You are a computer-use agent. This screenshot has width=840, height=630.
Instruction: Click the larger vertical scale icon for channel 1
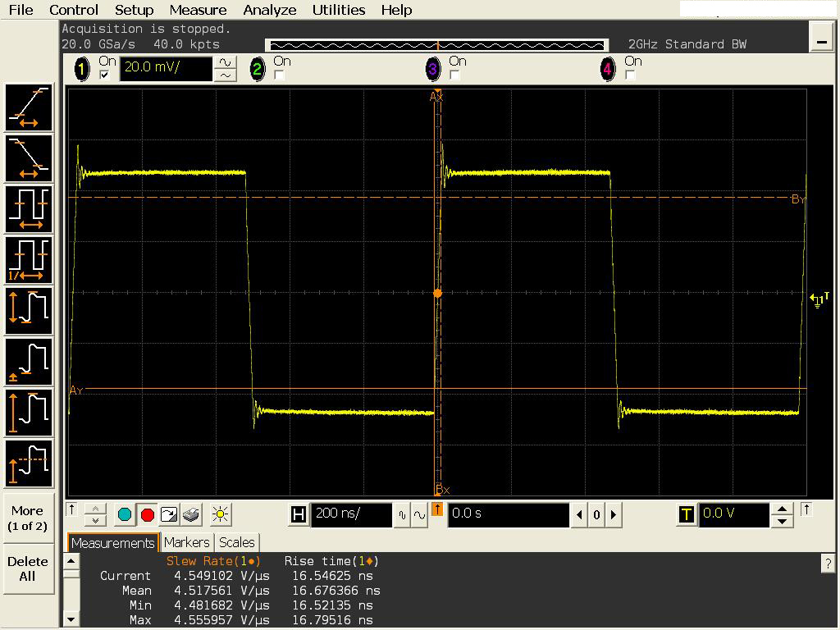(x=226, y=62)
